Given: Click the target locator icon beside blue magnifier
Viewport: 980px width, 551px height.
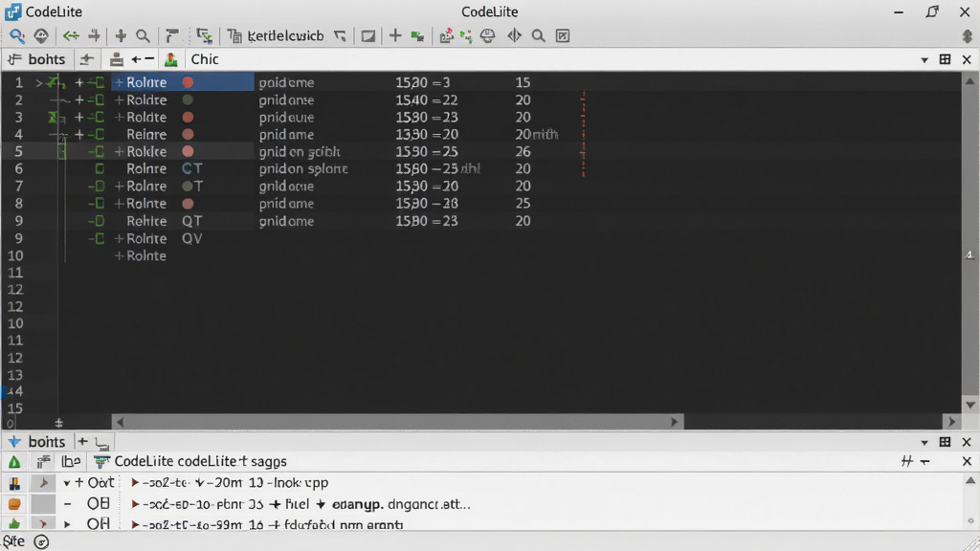Looking at the screenshot, I should point(41,35).
